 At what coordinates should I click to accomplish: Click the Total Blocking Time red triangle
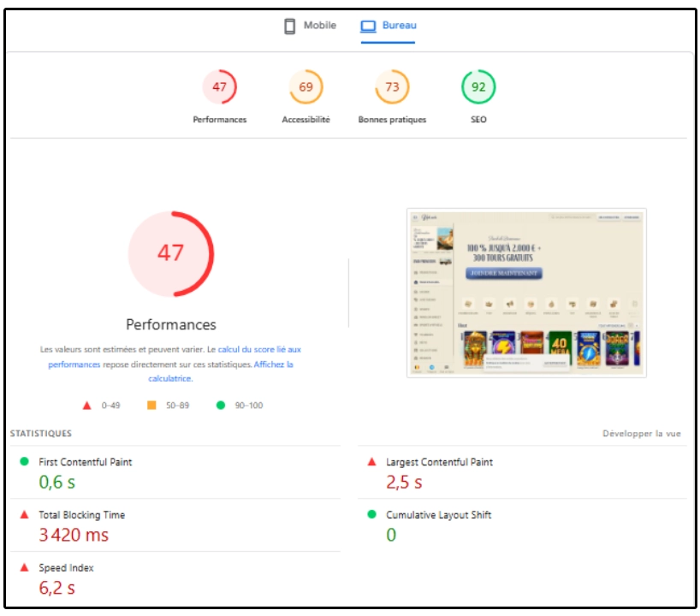[x=24, y=515]
